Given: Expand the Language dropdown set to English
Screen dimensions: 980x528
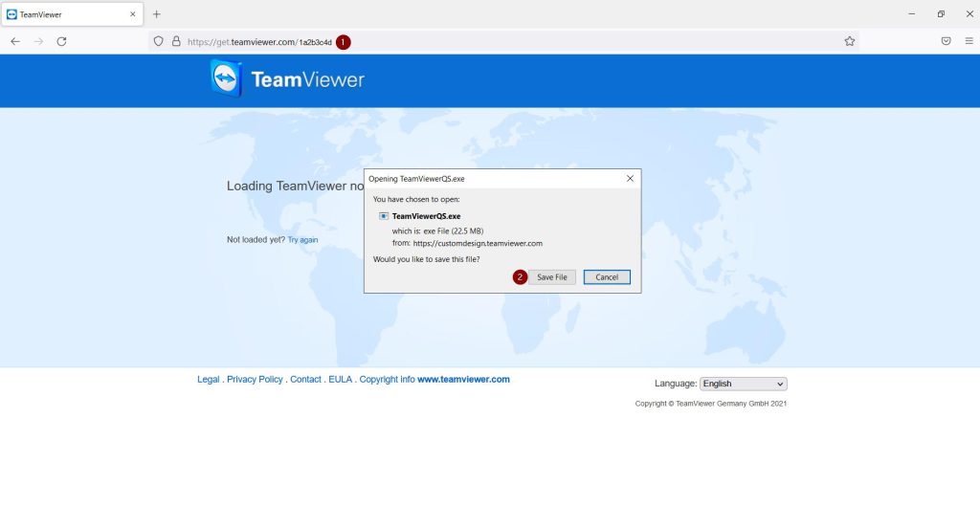Looking at the screenshot, I should coord(743,384).
